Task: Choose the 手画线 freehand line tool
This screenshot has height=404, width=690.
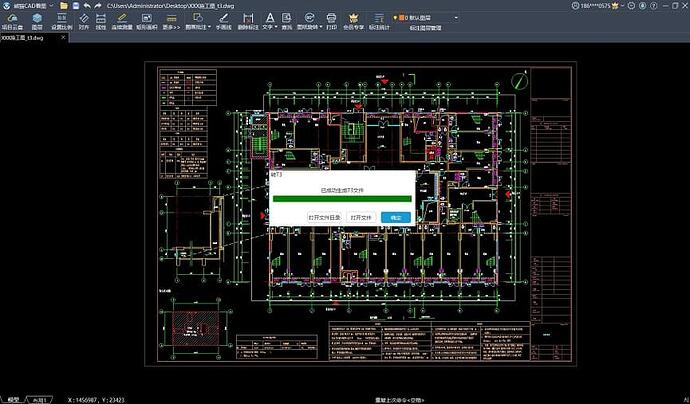Action: point(223,21)
